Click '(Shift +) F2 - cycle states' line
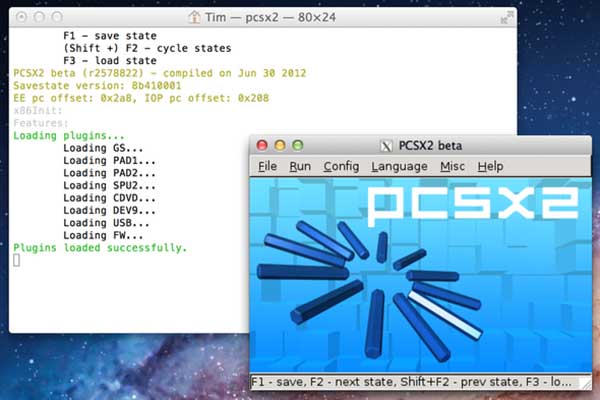The width and height of the screenshot is (600, 400). [147, 48]
